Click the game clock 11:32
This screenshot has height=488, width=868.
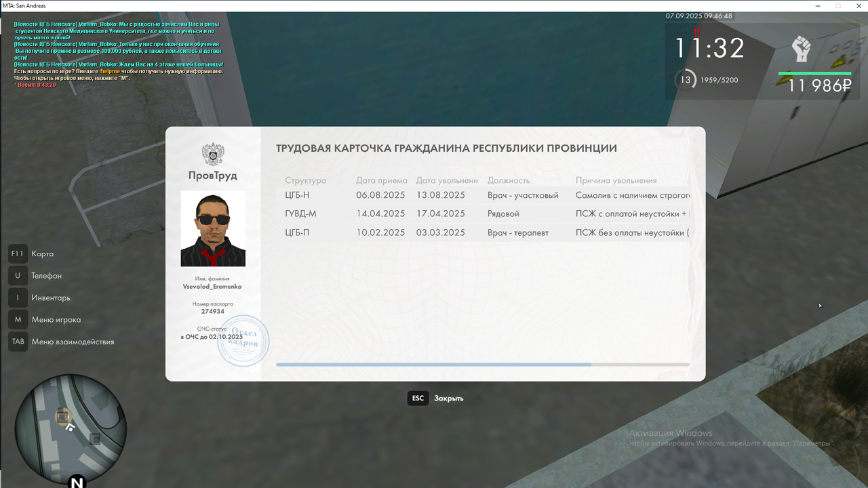(x=709, y=48)
